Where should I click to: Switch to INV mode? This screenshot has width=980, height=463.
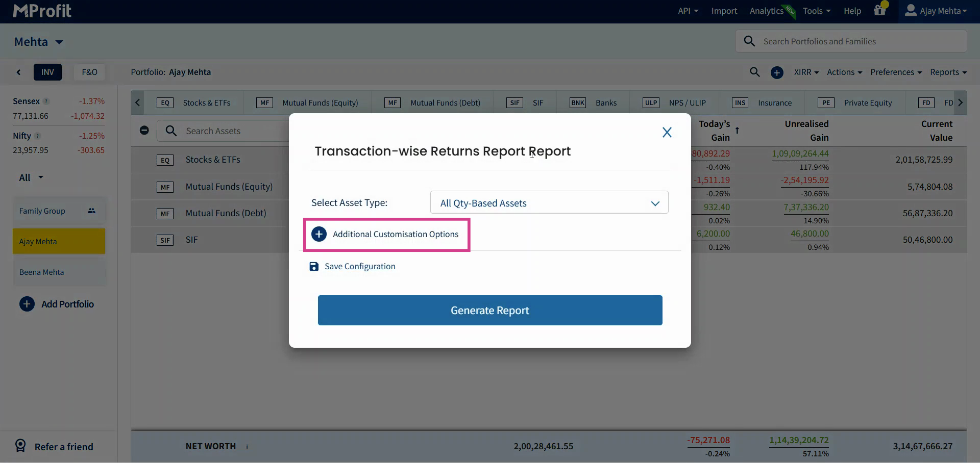point(47,72)
